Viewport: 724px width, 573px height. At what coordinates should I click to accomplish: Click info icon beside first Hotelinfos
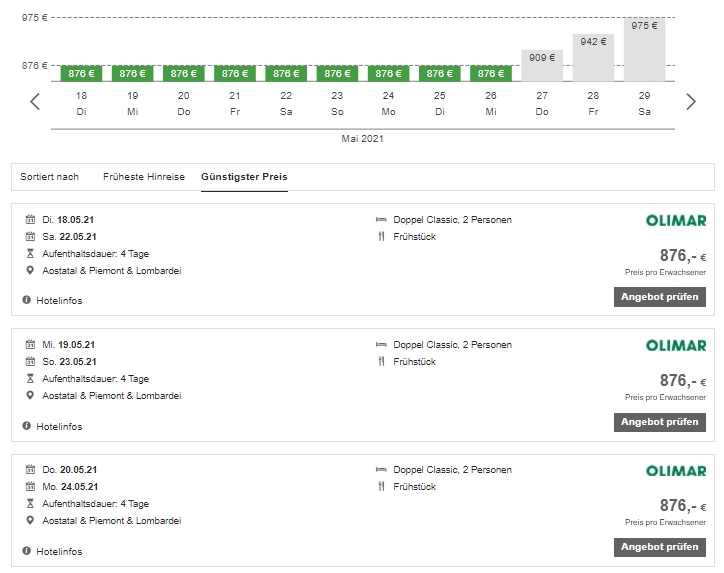(27, 300)
